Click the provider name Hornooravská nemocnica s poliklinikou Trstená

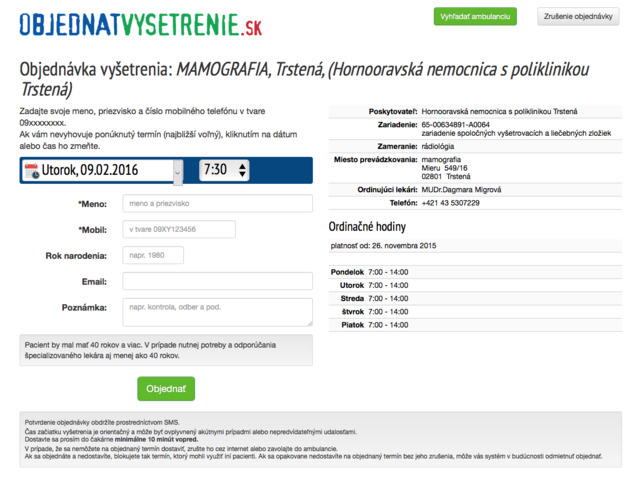click(499, 111)
